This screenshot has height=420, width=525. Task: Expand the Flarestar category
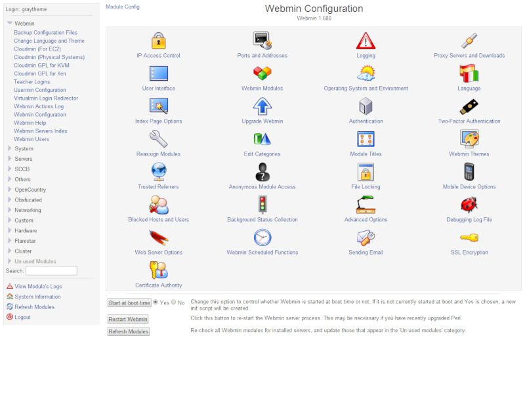tap(10, 240)
